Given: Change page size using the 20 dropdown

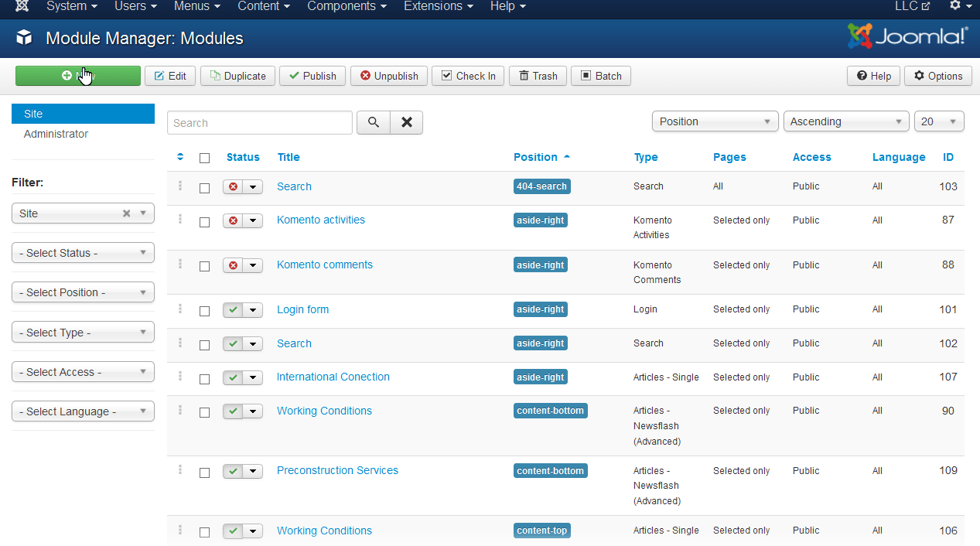Looking at the screenshot, I should 938,121.
